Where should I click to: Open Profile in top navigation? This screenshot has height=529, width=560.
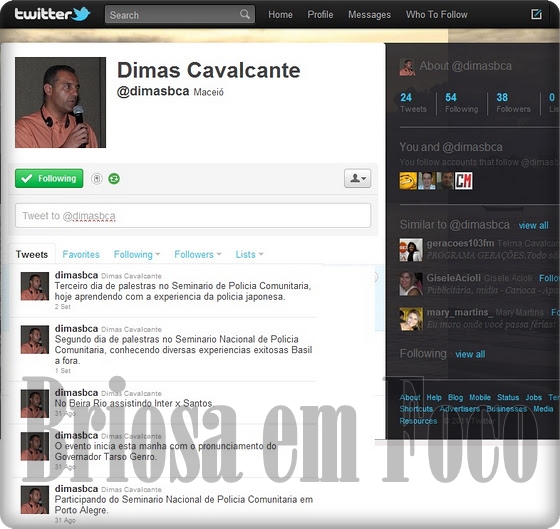click(x=320, y=15)
